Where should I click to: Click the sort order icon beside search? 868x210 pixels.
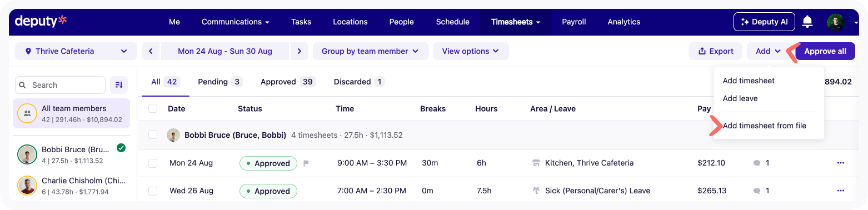[119, 85]
